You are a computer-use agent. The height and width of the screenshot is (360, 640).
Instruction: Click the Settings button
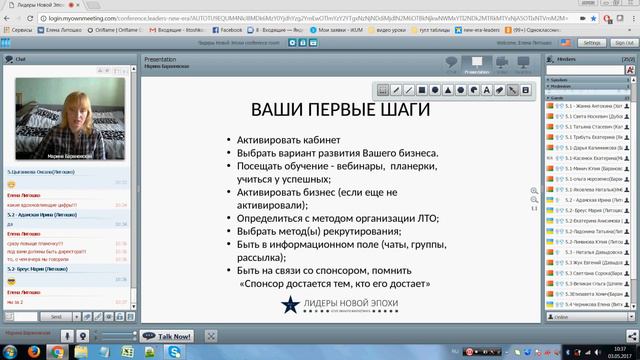[591, 43]
